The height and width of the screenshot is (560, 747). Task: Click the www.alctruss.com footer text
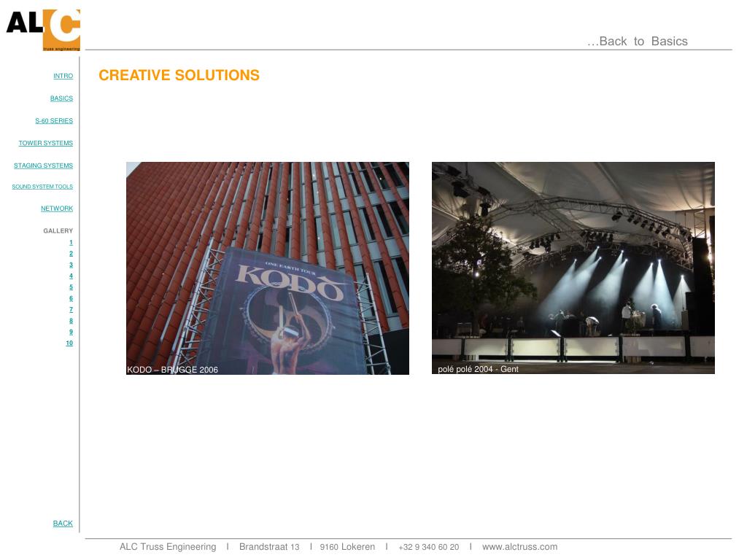pyautogui.click(x=519, y=547)
